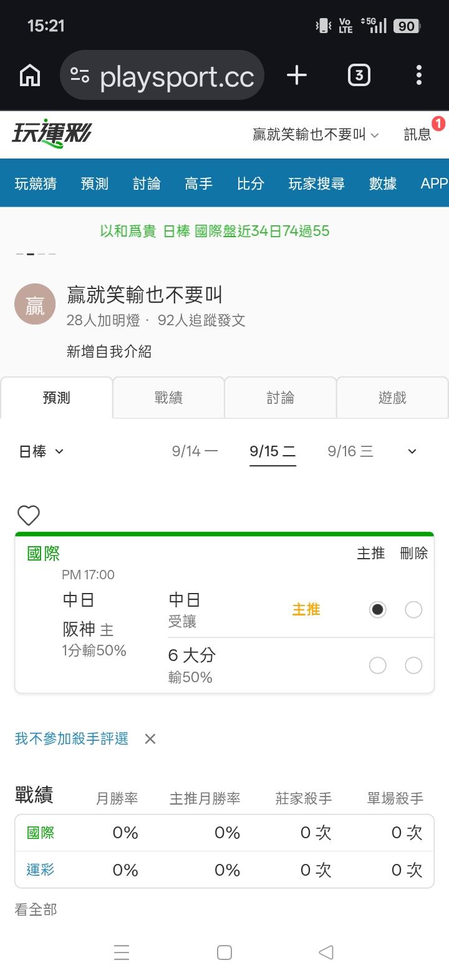Dismiss 我不參加殺手評選 with the X
This screenshot has height=980, width=449.
[x=150, y=739]
